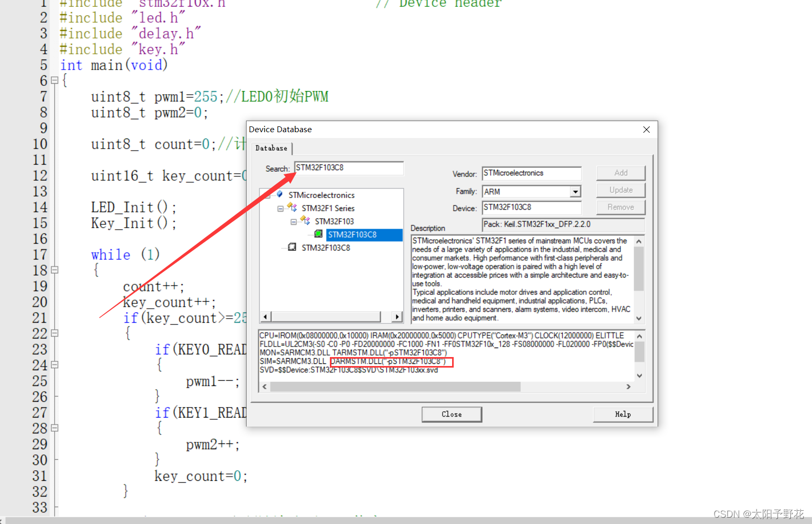Click the Search input field
The height and width of the screenshot is (524, 812).
[x=349, y=168]
